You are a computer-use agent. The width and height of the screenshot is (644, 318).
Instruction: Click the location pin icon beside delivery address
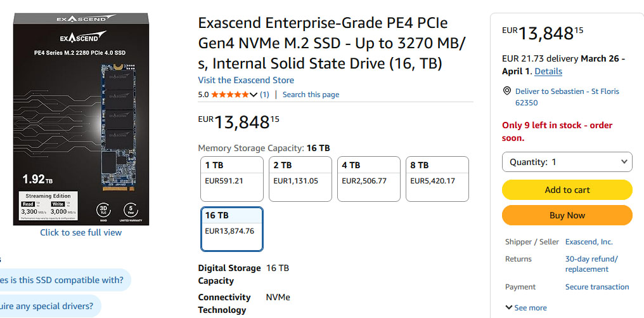pos(506,91)
